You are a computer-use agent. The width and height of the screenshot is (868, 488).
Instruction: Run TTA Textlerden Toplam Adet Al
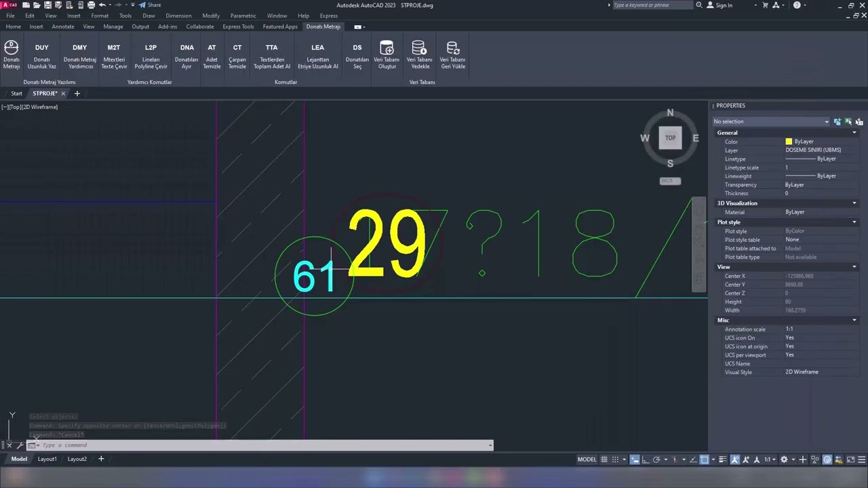[x=272, y=56]
